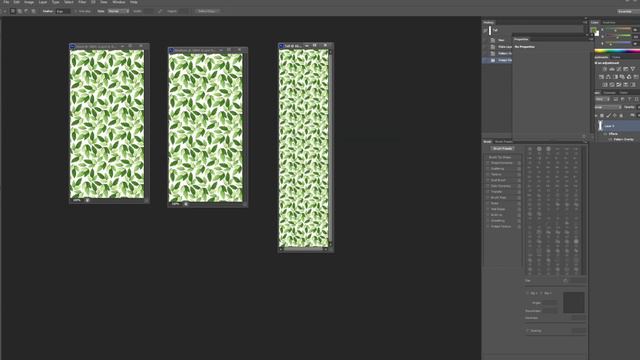This screenshot has height=360, width=640.
Task: Select New selection mode icon
Action: [x=13, y=11]
